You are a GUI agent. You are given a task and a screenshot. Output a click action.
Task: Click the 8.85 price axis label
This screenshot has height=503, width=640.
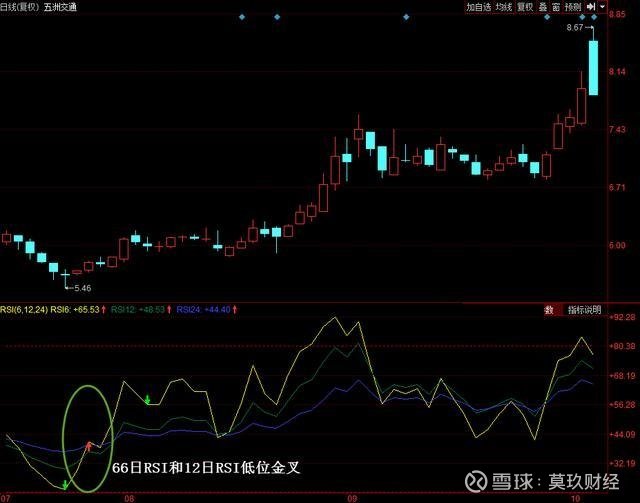tap(617, 14)
